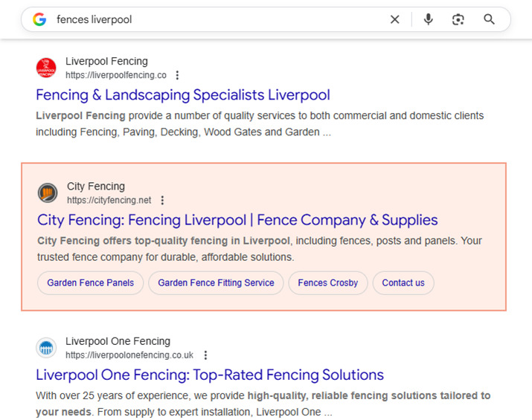Click the Liverpool Fencing red favicon

point(46,68)
